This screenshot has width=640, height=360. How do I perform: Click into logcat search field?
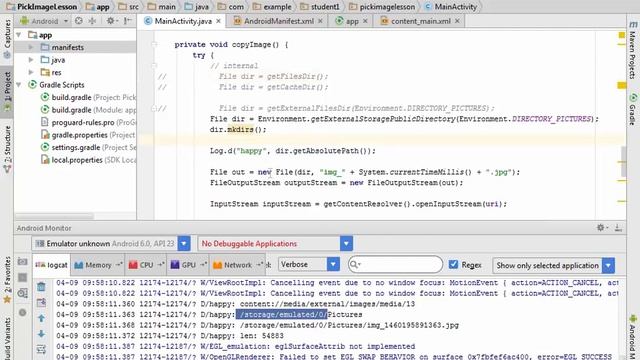[395, 264]
